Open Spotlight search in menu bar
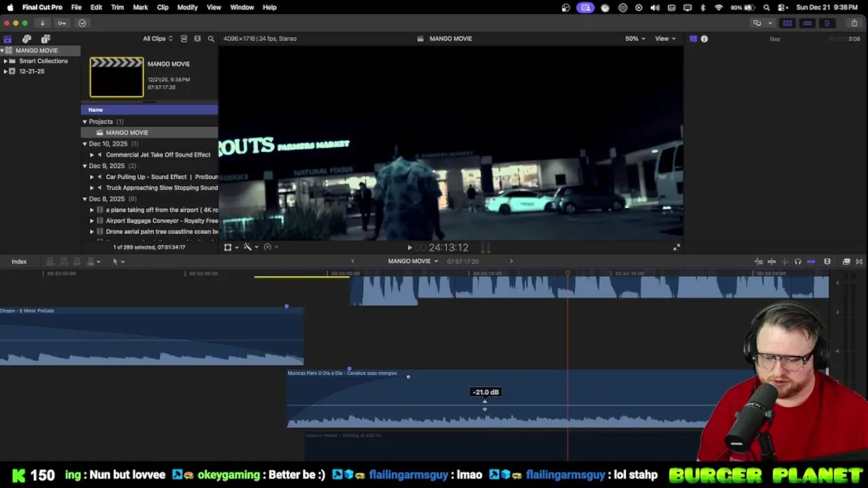This screenshot has width=868, height=488. [x=766, y=7]
